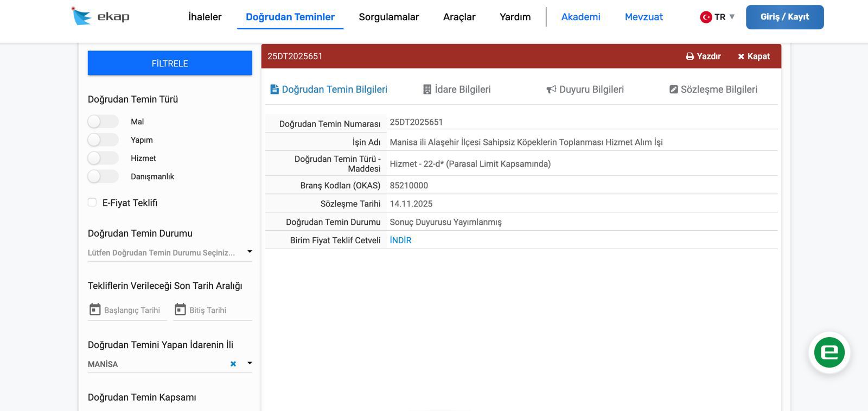Open the Sözleşme Bilgileri tab
The image size is (868, 411).
[713, 90]
